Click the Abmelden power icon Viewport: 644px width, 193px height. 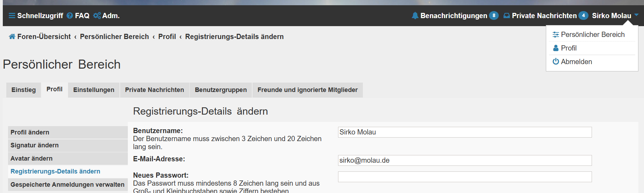(556, 62)
